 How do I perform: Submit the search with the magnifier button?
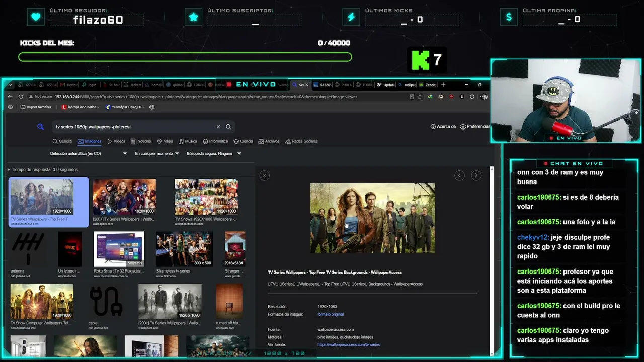tap(228, 127)
